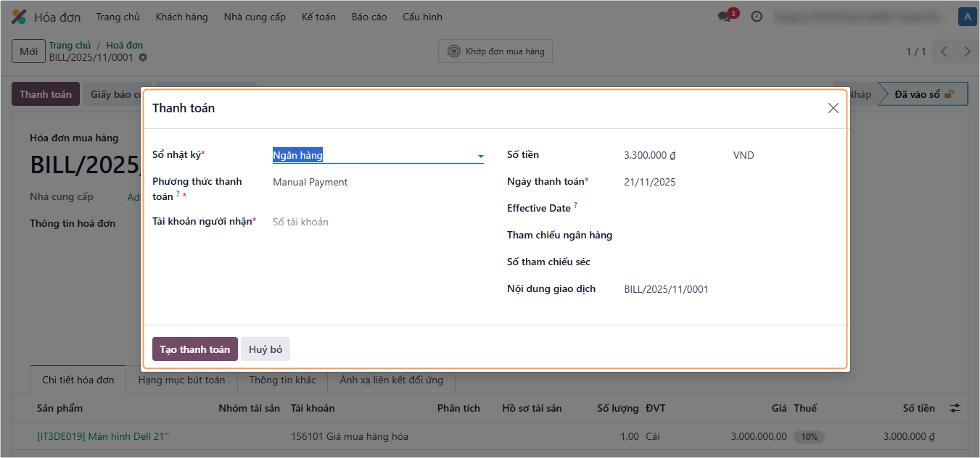Close the Thanh toán dialog
Image resolution: width=980 pixels, height=458 pixels.
[x=833, y=108]
